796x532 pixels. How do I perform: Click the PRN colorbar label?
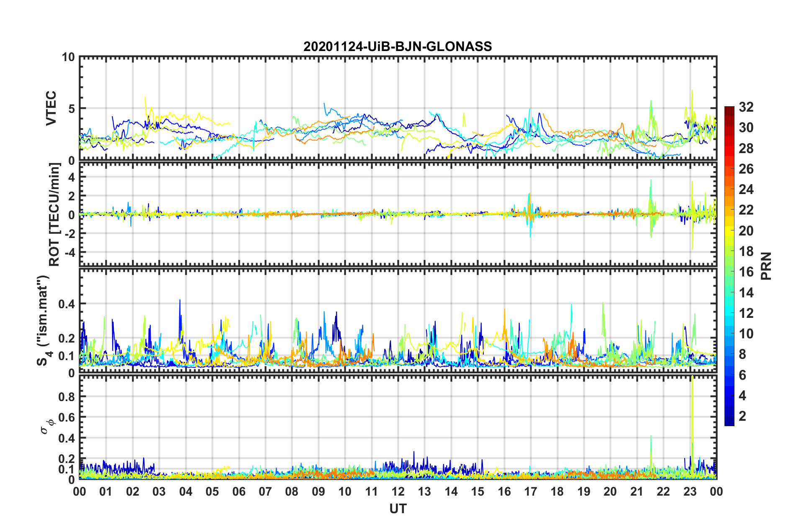tap(766, 266)
